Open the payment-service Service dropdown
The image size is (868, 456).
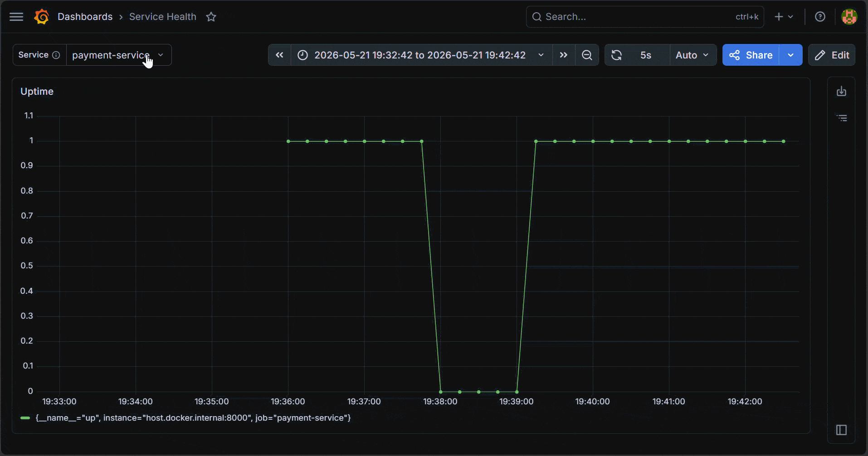coord(119,55)
